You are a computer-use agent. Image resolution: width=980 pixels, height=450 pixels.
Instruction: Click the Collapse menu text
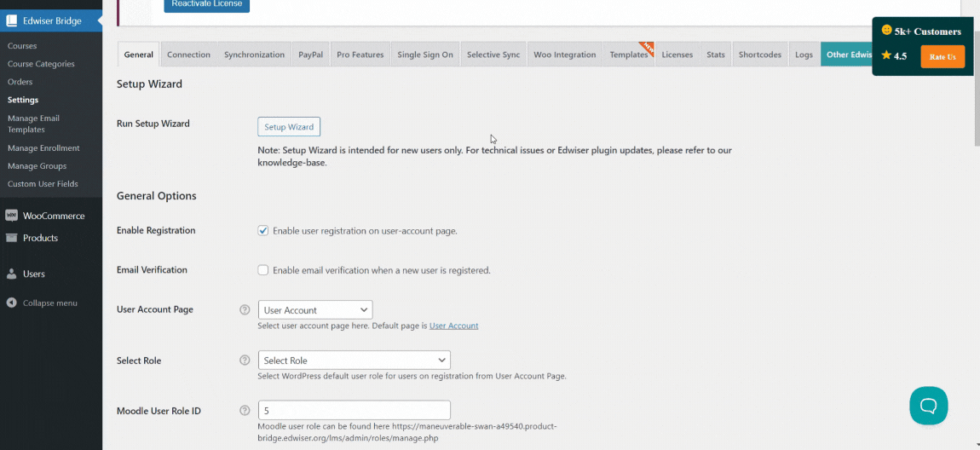[50, 303]
